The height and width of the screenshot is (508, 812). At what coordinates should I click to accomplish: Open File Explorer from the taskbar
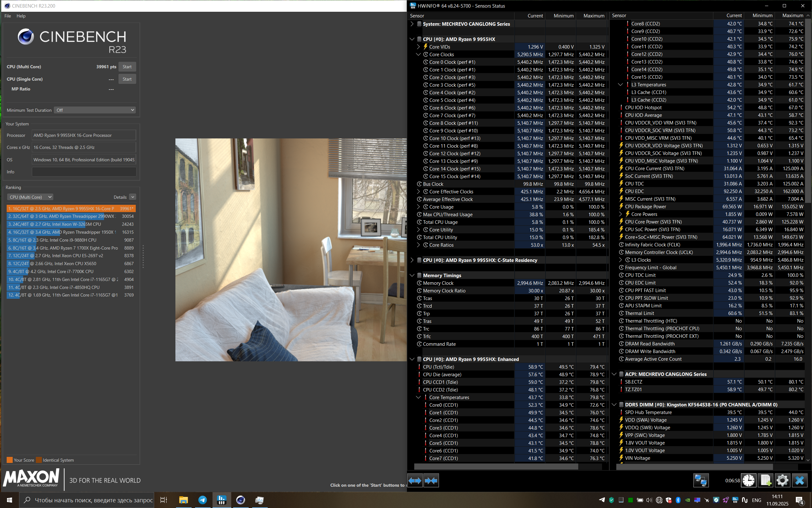(x=183, y=500)
